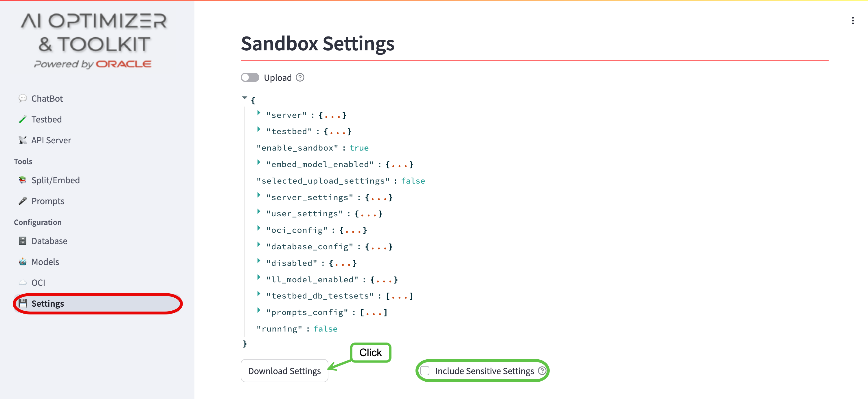Click the ChatBot speech bubble icon
The image size is (868, 399).
click(23, 98)
